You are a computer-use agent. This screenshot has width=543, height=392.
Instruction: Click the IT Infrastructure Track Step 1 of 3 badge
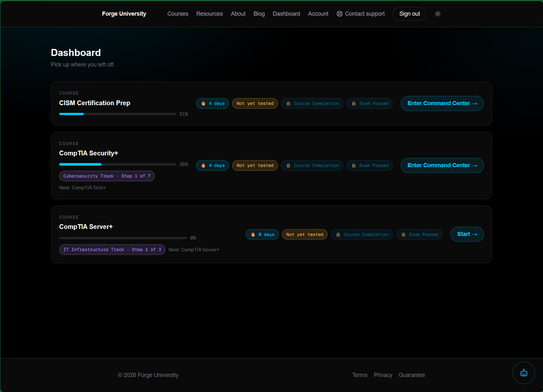[x=112, y=249]
